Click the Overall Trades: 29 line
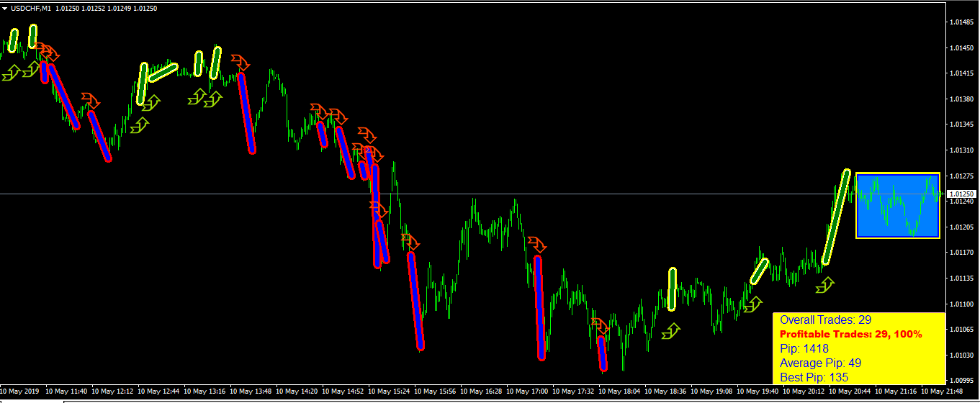 coord(825,320)
